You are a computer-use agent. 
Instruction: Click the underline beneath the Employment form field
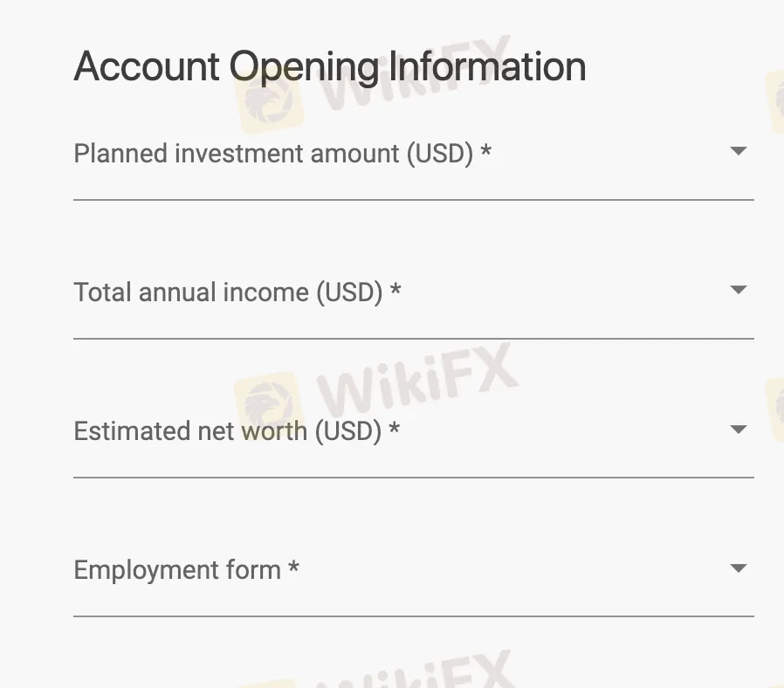coord(413,616)
